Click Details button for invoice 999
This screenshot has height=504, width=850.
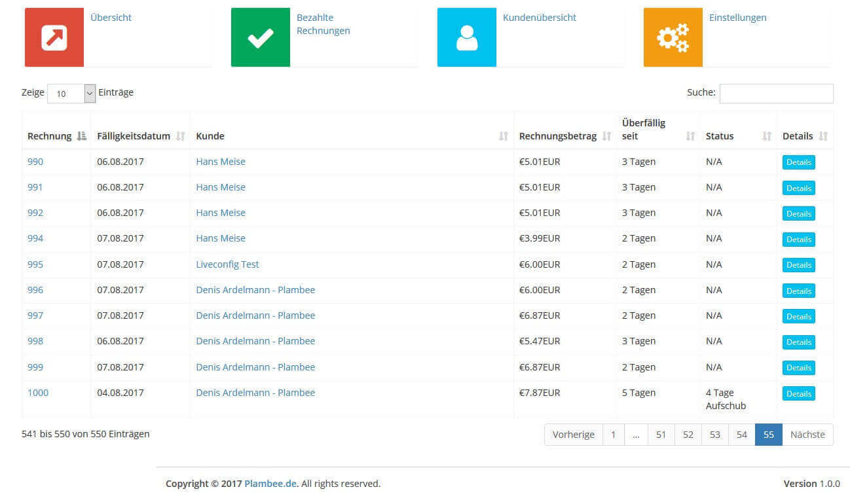[x=798, y=368]
